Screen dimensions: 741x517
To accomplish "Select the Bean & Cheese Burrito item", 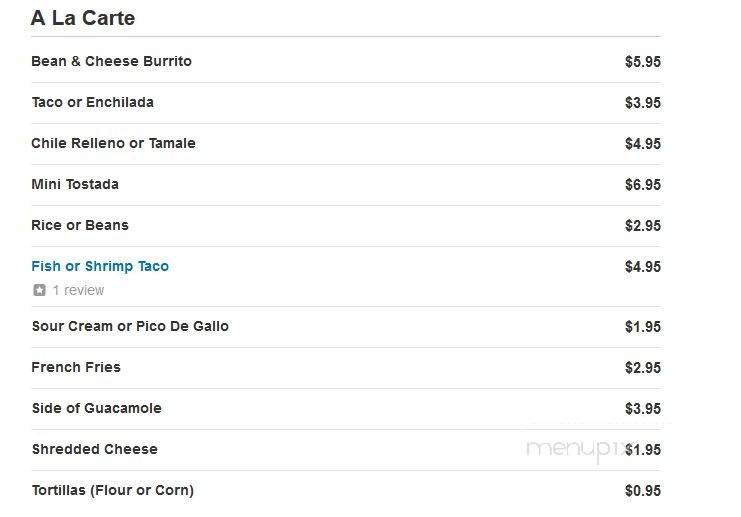I will pos(111,61).
